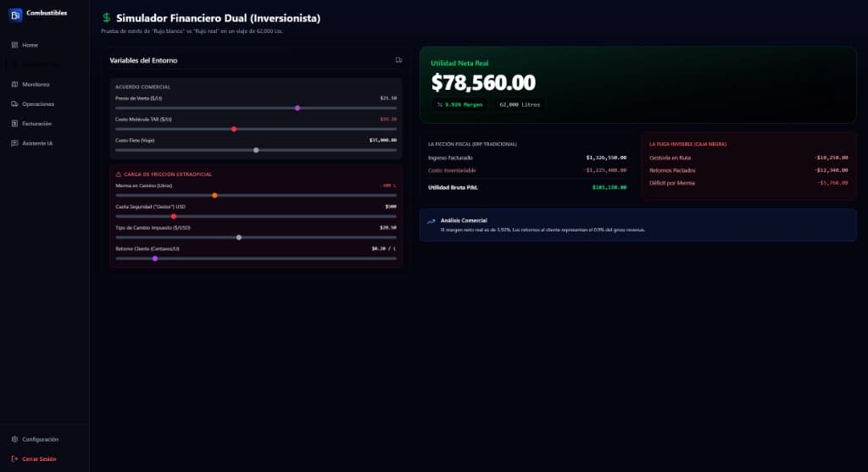The width and height of the screenshot is (868, 472).
Task: Click the warning triangle beside Carga de Fricción
Action: click(118, 174)
